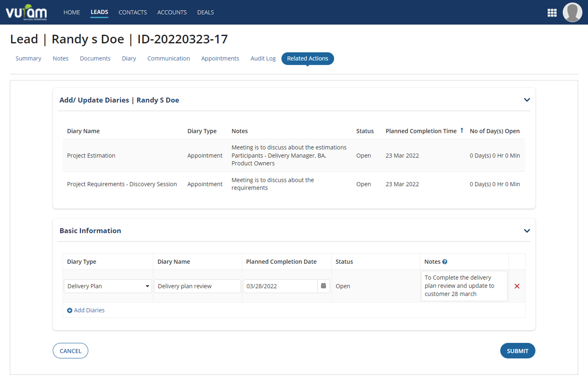This screenshot has height=382, width=588.
Task: Click the Lead title ID-20220323-17
Action: click(183, 39)
